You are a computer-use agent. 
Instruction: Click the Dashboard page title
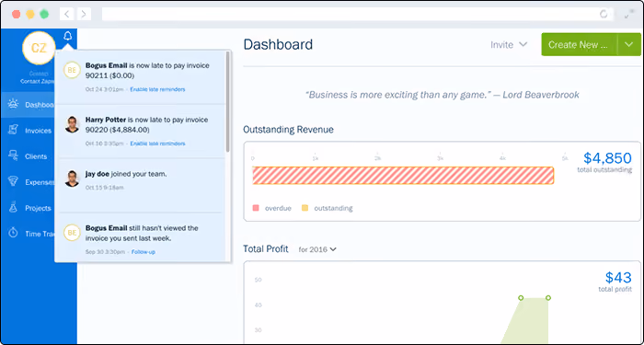(x=278, y=44)
